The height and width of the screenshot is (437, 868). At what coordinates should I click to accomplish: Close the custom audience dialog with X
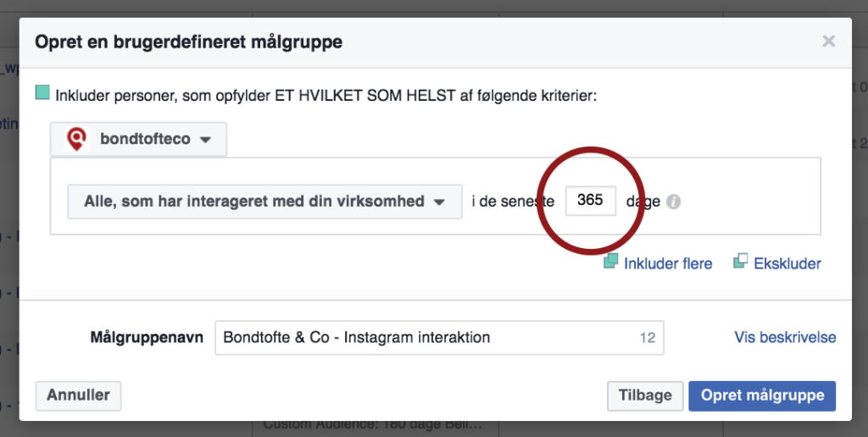(828, 41)
